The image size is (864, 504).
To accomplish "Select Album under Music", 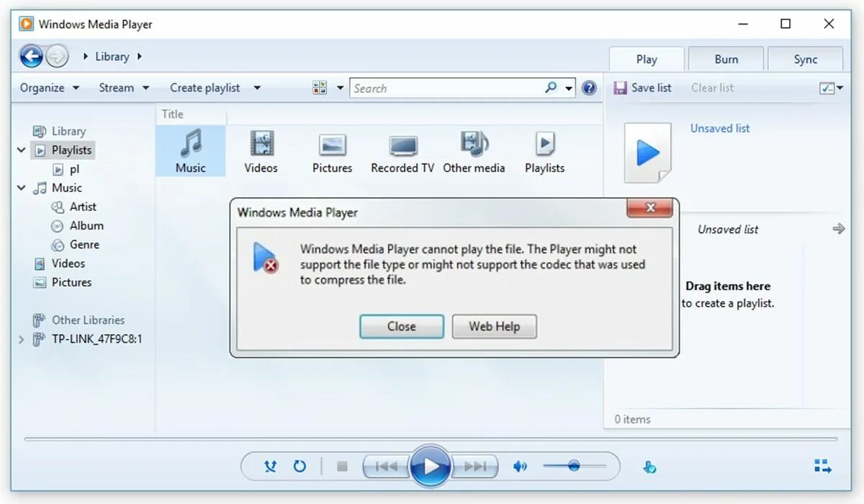I will pos(77,225).
